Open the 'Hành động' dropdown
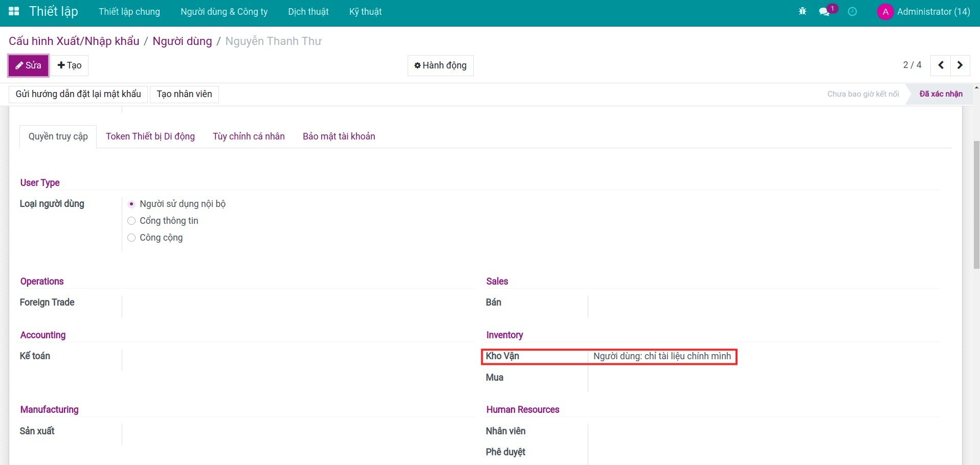 (x=440, y=65)
